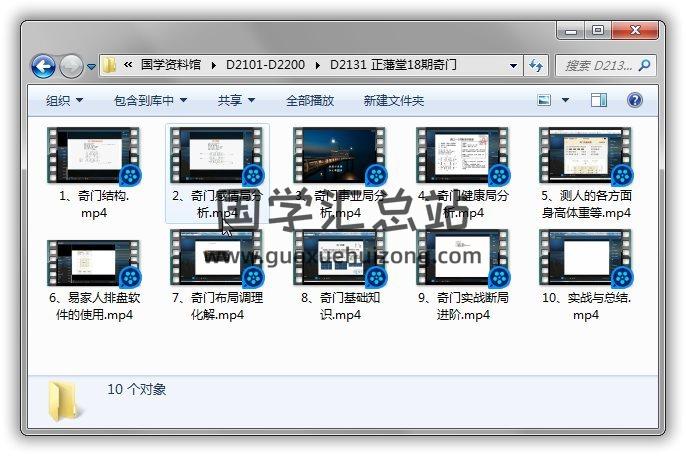Click file name 8、奇门基础知识.mp4
The width and height of the screenshot is (686, 456).
340,306
